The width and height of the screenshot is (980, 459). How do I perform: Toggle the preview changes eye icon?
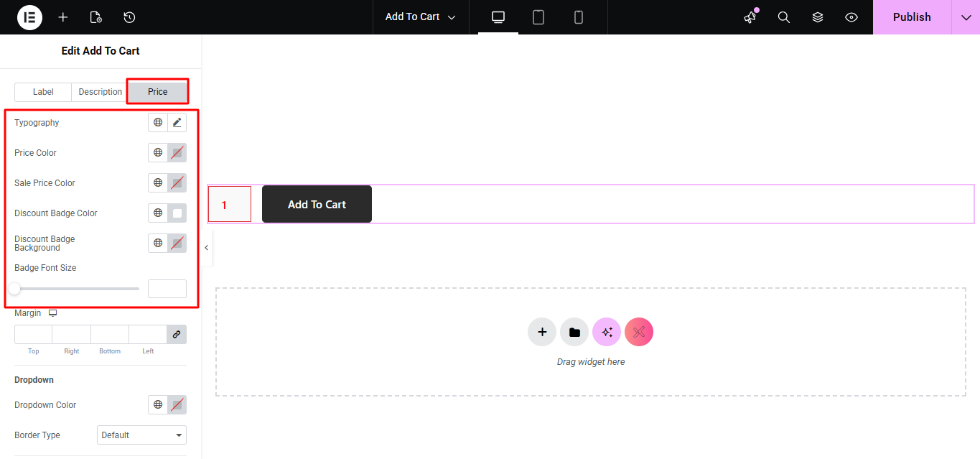pyautogui.click(x=851, y=17)
